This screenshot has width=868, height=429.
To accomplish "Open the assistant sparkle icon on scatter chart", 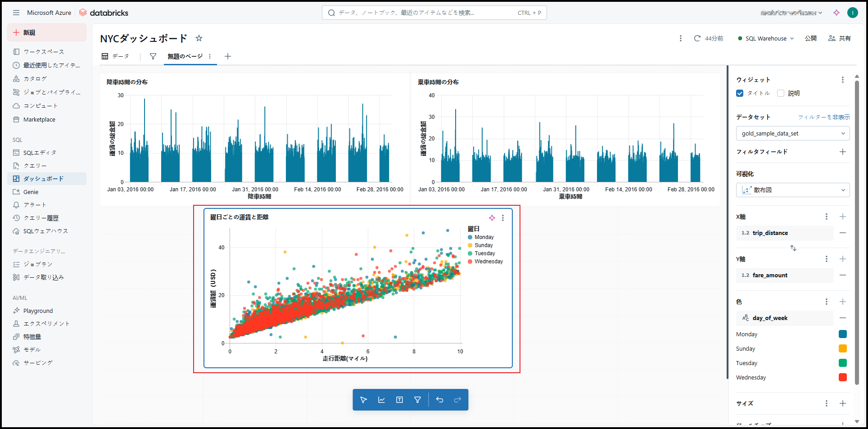I will pyautogui.click(x=492, y=218).
